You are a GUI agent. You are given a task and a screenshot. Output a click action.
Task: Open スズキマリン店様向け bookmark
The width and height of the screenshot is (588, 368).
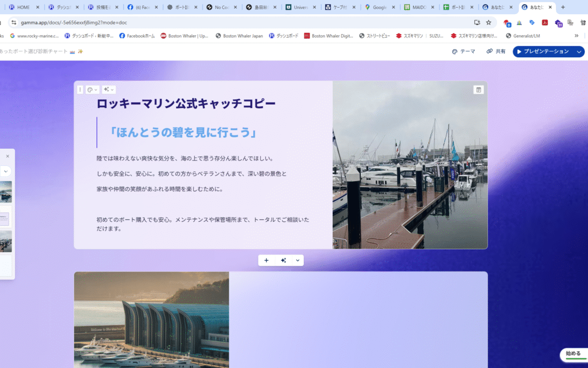[474, 36]
